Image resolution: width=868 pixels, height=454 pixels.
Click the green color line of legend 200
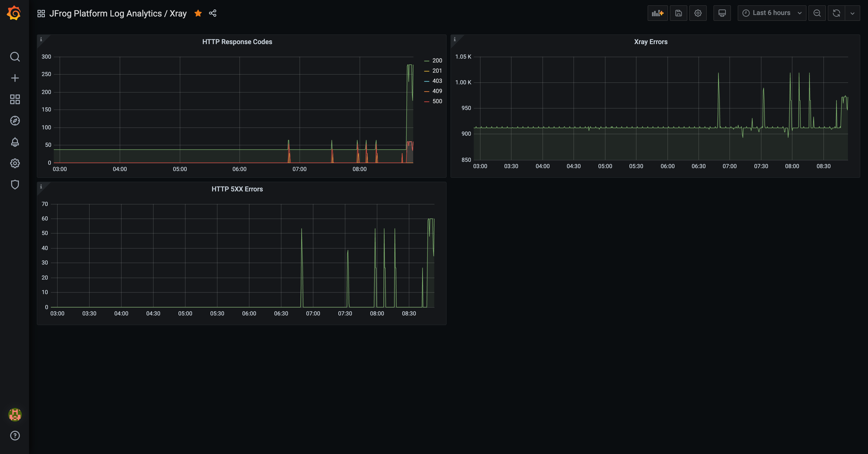[x=426, y=61]
